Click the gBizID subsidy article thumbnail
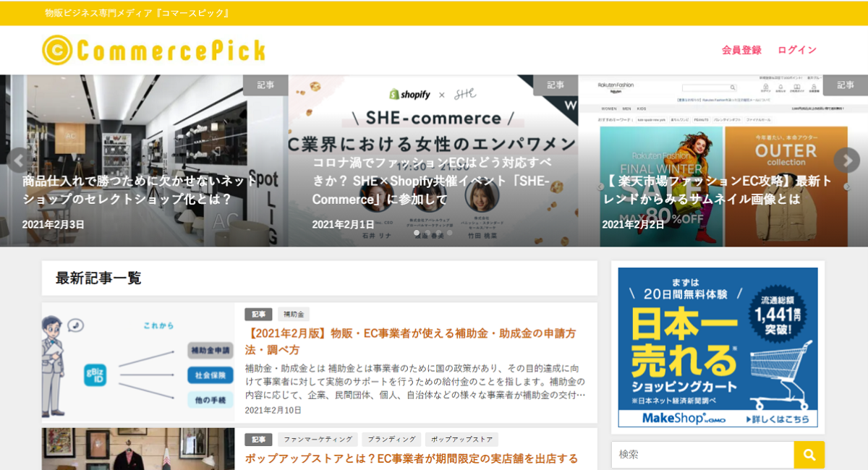868x470 pixels. 138,362
